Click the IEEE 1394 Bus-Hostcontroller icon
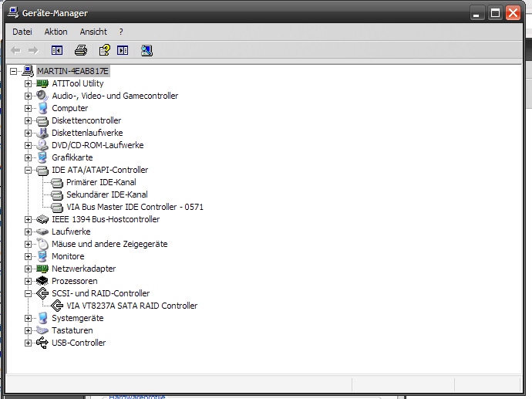 click(42, 219)
